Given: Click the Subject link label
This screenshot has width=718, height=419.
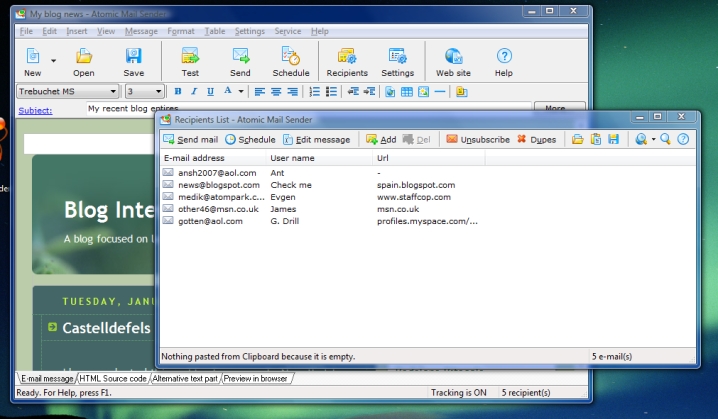Looking at the screenshot, I should (35, 110).
